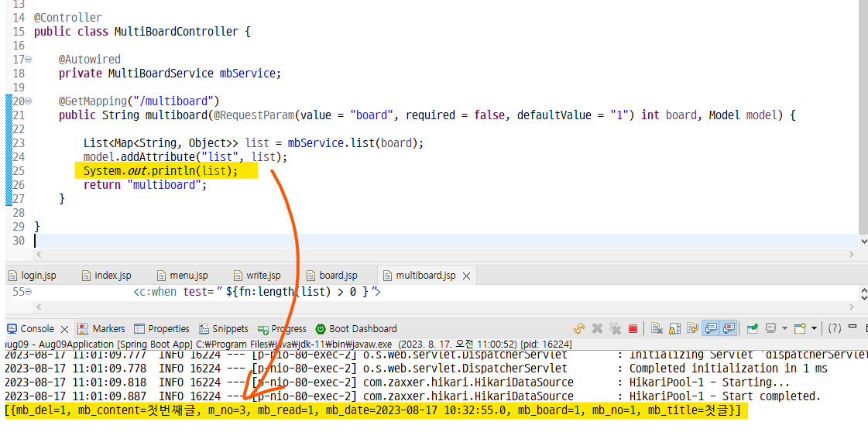Click the class name MultiBoardController

pyautogui.click(x=176, y=32)
